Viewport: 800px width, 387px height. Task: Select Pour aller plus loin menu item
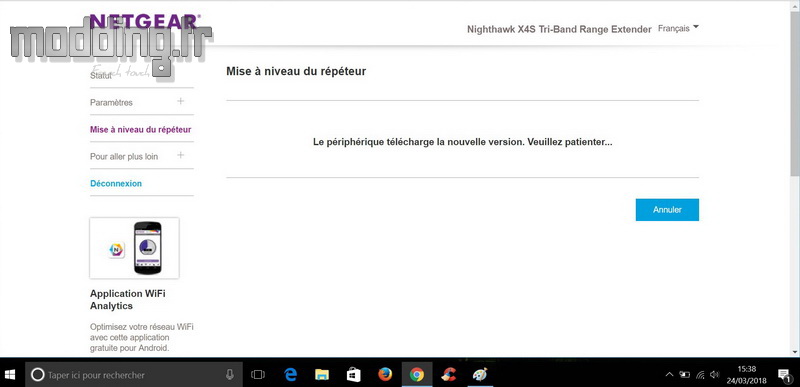pyautogui.click(x=124, y=157)
